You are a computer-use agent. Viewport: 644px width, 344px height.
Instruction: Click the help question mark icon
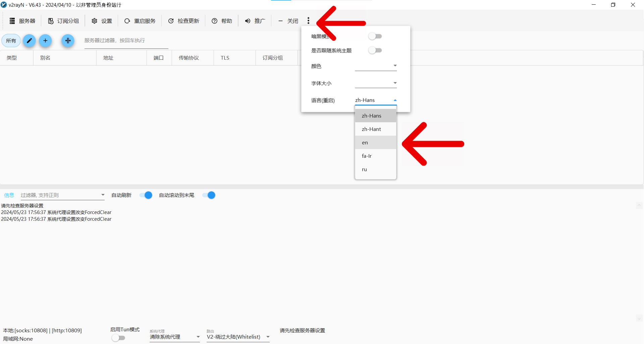coord(214,21)
